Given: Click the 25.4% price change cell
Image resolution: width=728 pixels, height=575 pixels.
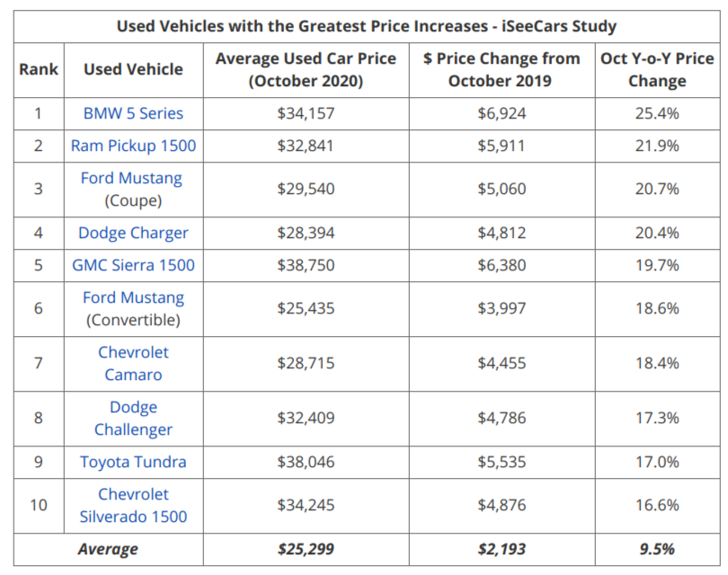Looking at the screenshot, I should pyautogui.click(x=657, y=113).
